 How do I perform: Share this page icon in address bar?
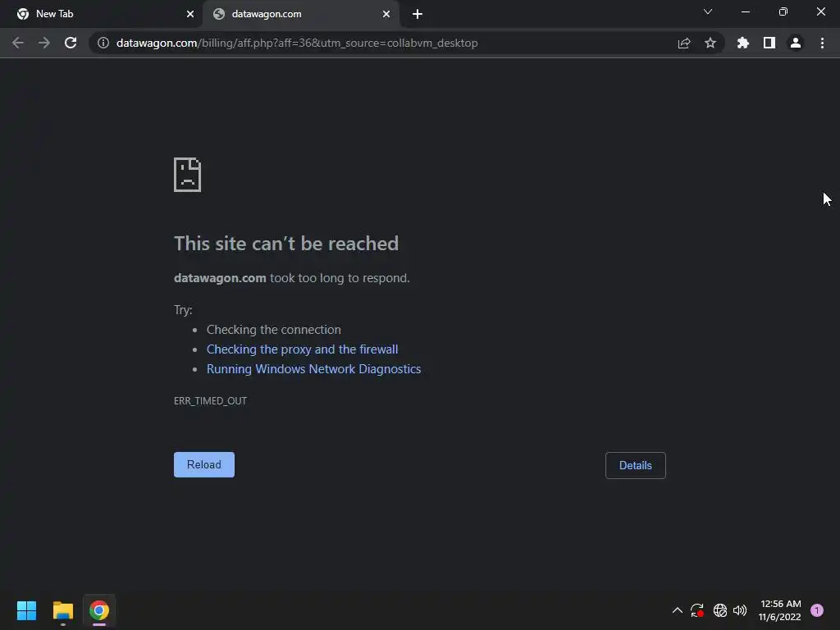(684, 43)
